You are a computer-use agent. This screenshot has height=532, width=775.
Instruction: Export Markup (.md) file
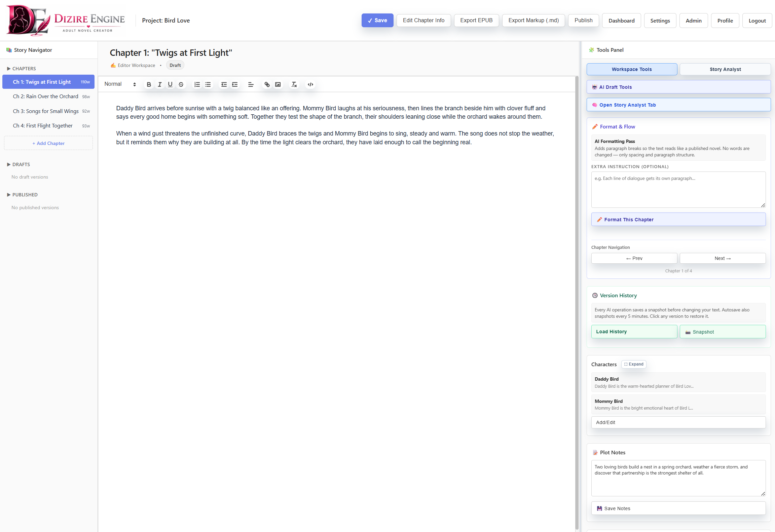tap(533, 21)
